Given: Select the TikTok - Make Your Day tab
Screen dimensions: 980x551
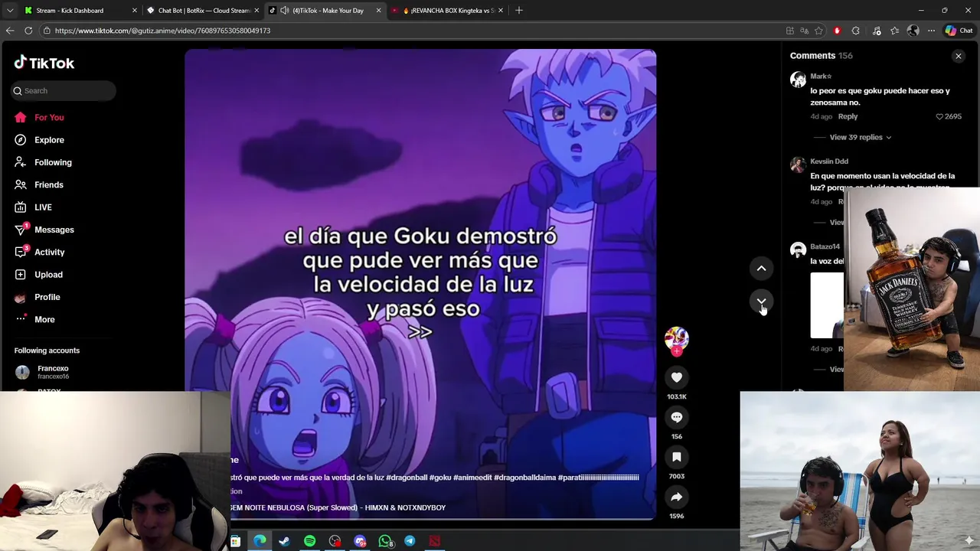Looking at the screenshot, I should [x=328, y=11].
